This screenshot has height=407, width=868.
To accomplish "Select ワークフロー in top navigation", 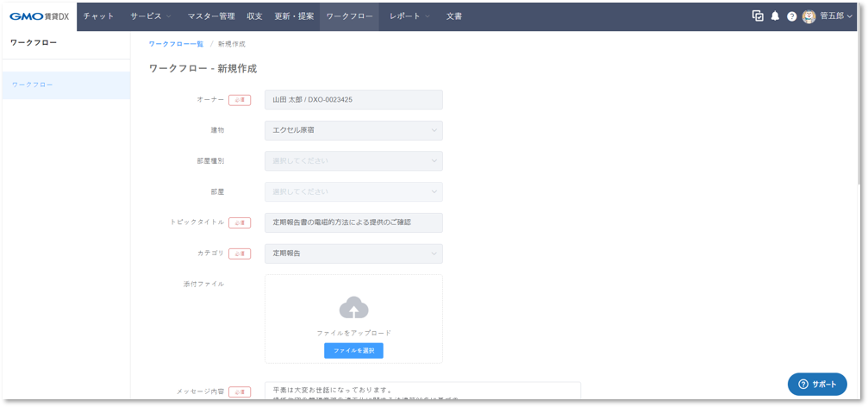I will point(349,16).
